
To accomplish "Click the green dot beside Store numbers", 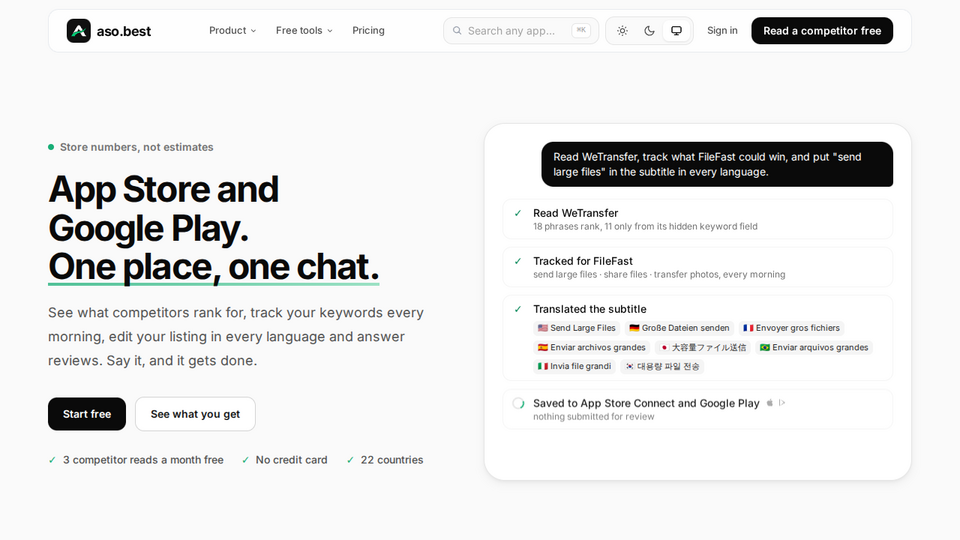I will (x=51, y=147).
